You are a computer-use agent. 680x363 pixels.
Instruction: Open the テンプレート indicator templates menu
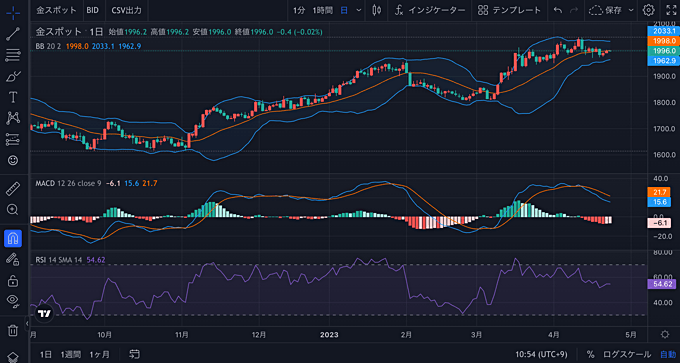point(509,10)
